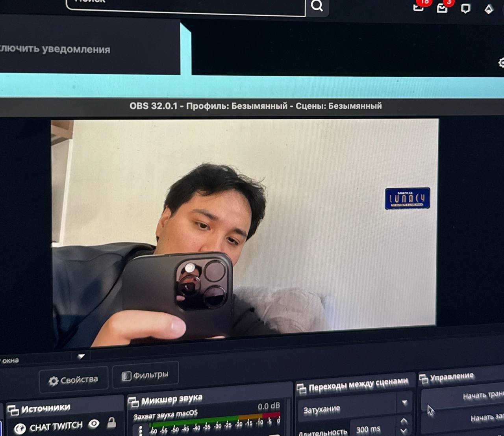
Task: Click the Twitch bits diamond icon
Action: click(489, 9)
